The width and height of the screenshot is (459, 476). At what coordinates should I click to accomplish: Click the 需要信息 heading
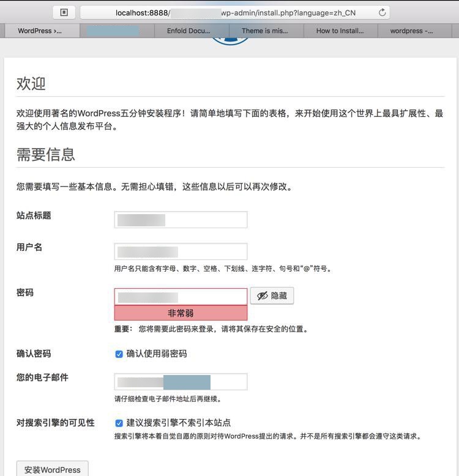45,155
